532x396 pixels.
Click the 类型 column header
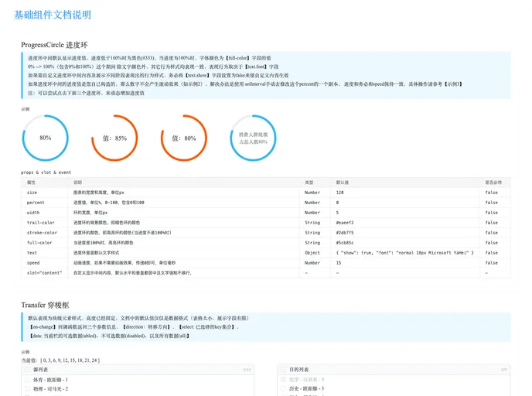pyautogui.click(x=309, y=182)
